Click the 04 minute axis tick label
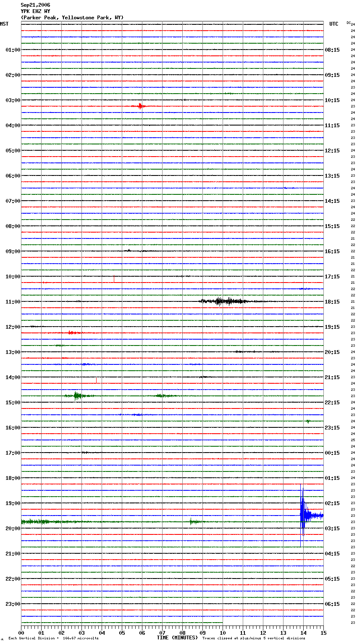 pyautogui.click(x=102, y=633)
